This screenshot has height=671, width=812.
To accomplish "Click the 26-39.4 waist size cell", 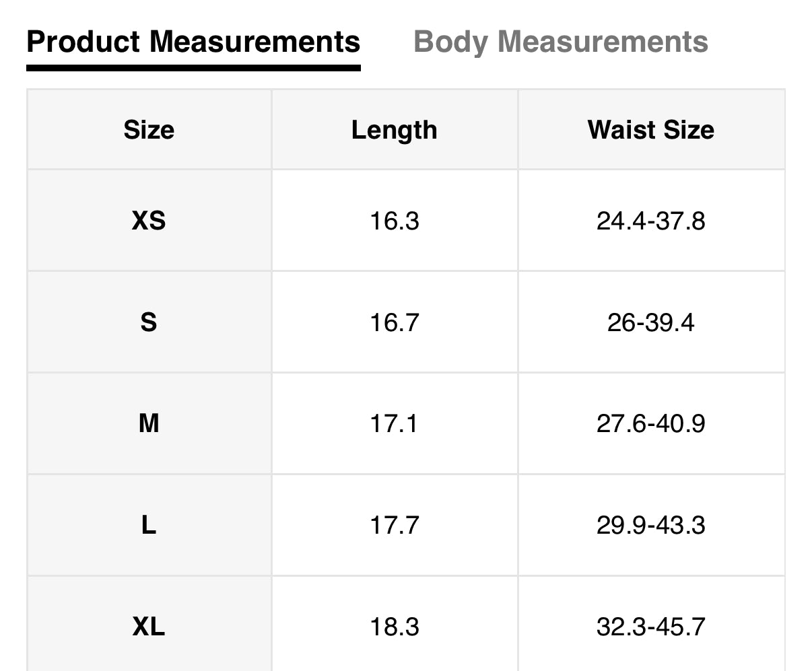I will [x=650, y=322].
